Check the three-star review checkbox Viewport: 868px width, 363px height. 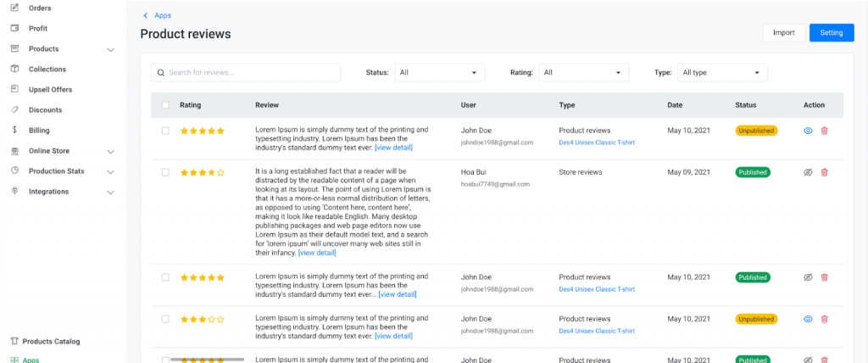[165, 319]
